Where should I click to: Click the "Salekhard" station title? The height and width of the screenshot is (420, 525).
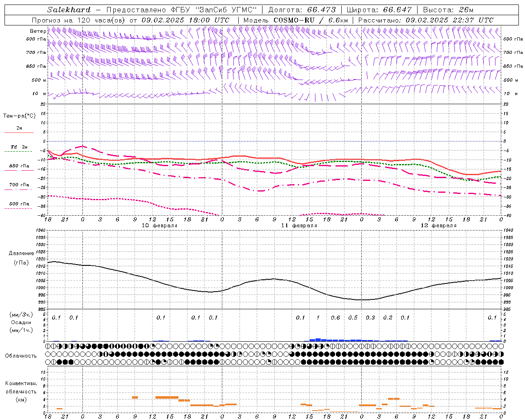pos(69,10)
